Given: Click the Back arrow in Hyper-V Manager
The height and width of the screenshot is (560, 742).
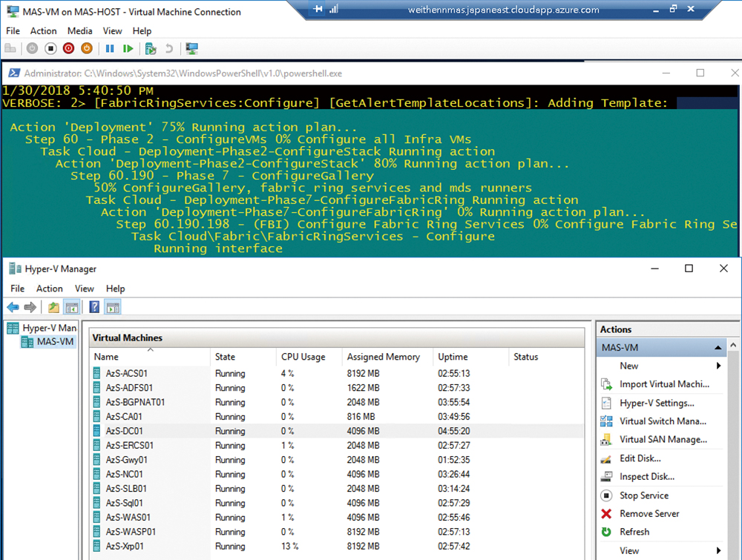Looking at the screenshot, I should (13, 307).
